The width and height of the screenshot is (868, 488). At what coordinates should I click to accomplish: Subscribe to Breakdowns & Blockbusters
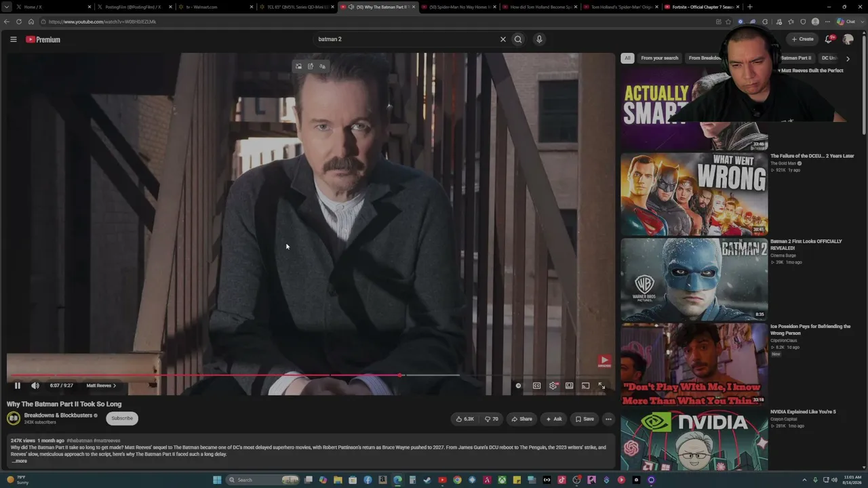tap(122, 418)
